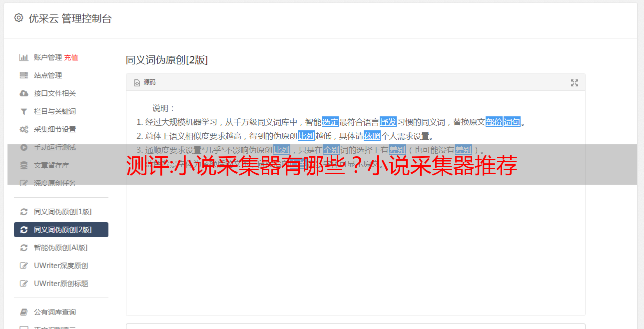Open UWriter原创标题 in the sidebar
The image size is (644, 329).
tap(61, 284)
